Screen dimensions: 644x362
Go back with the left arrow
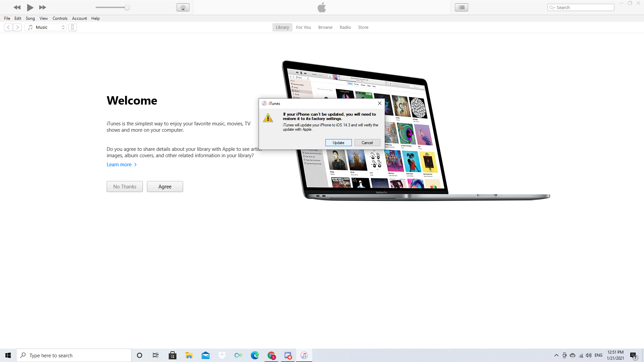8,27
